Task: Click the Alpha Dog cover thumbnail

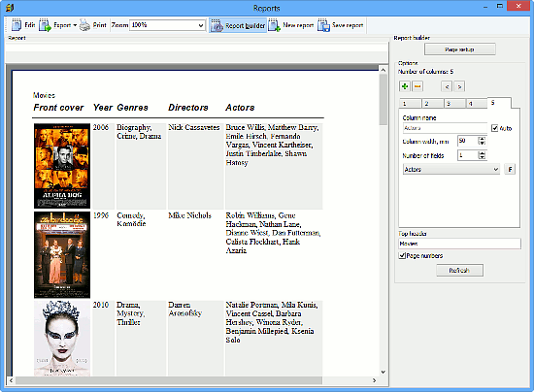Action: point(62,166)
